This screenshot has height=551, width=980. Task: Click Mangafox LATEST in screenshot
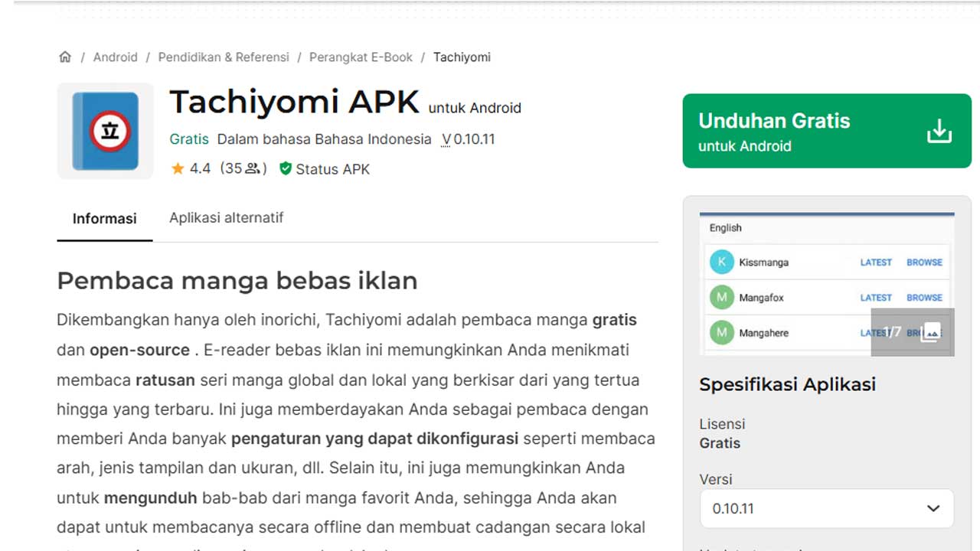(x=876, y=298)
